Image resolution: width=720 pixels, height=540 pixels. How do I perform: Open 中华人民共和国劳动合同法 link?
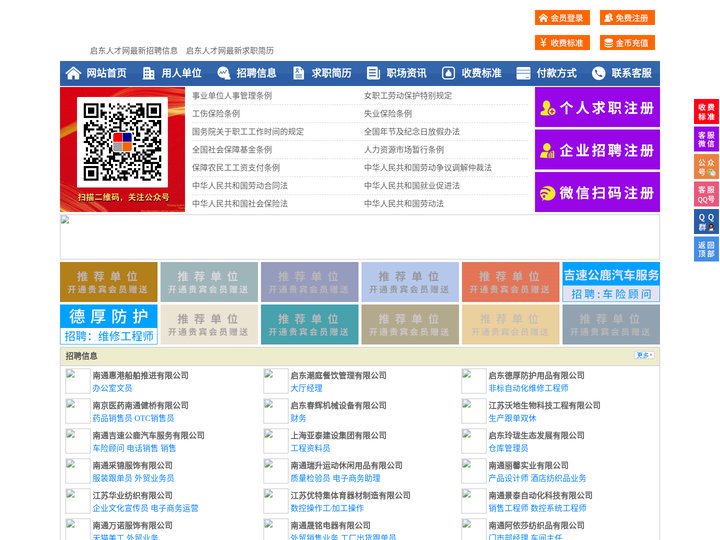pyautogui.click(x=240, y=186)
